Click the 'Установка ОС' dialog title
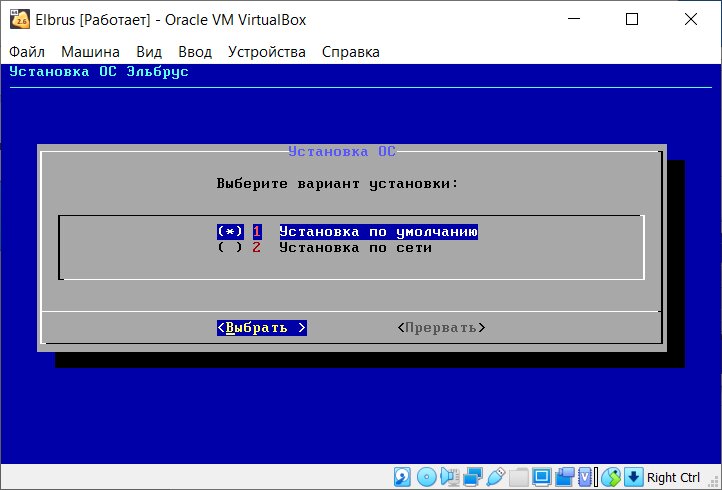This screenshot has width=722, height=490. (x=342, y=152)
